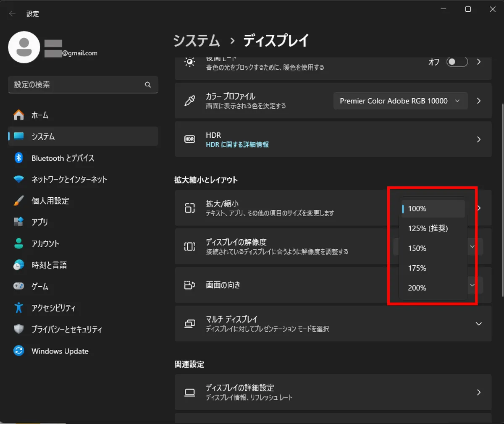Click the 拡大/縮小 scale icon
Image resolution: width=504 pixels, height=424 pixels.
(190, 208)
